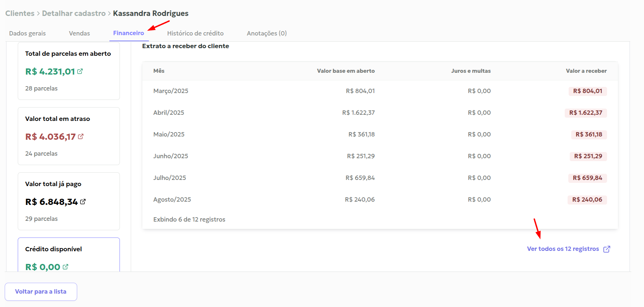
Task: Click Ver todos os 12 registros link
Action: pos(563,249)
